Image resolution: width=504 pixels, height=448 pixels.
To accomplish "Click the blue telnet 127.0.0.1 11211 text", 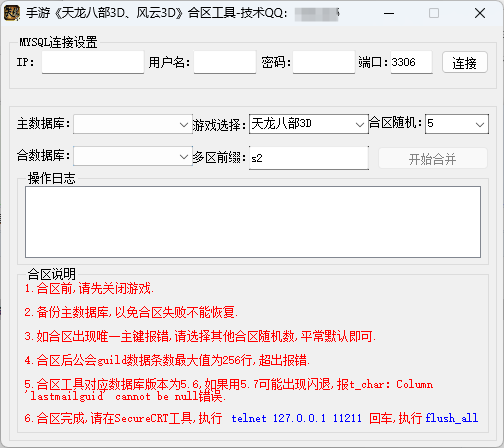I will pos(296,418).
